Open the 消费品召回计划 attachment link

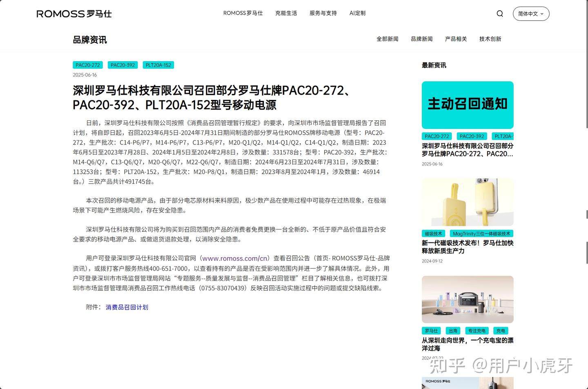[127, 307]
